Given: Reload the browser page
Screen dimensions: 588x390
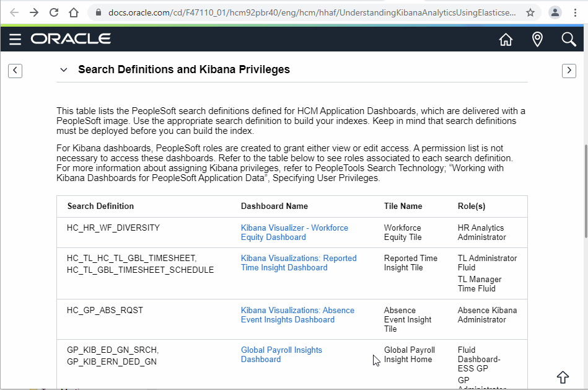Looking at the screenshot, I should [54, 12].
